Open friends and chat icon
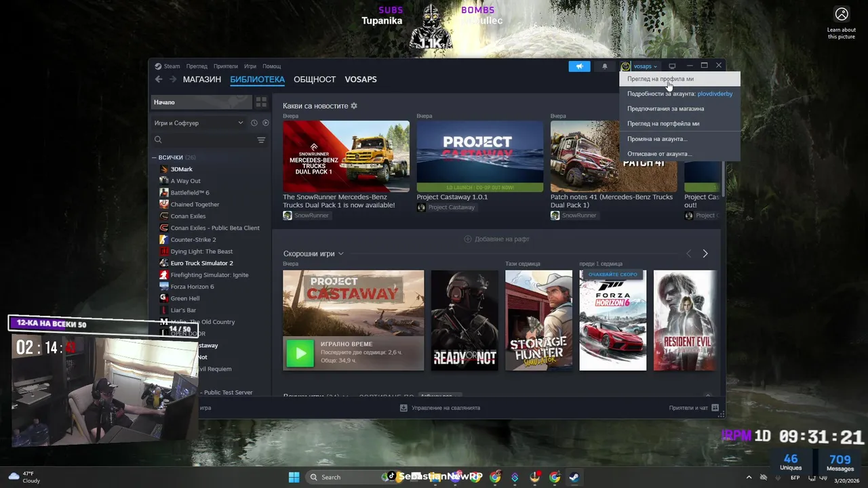This screenshot has width=868, height=488. 715,408
